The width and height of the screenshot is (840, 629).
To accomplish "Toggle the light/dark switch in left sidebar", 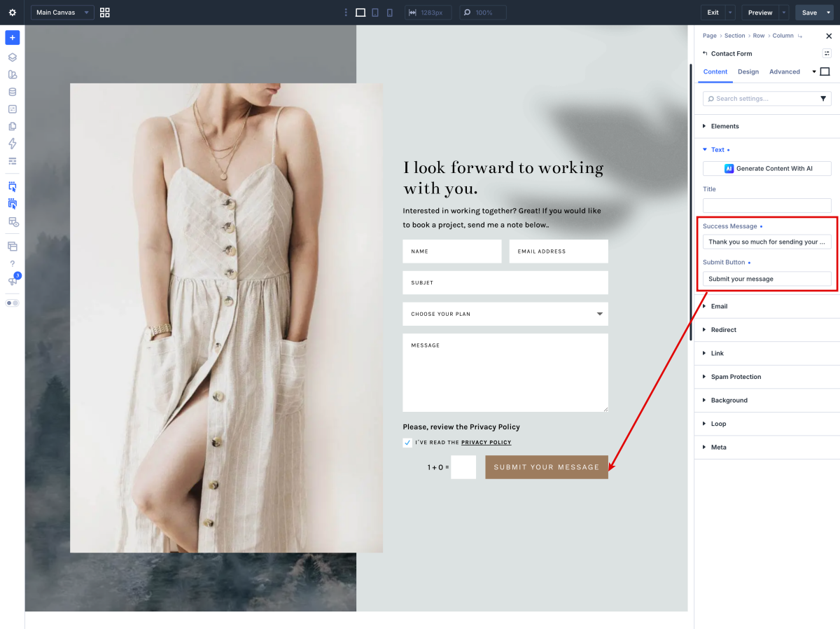I will 12,303.
